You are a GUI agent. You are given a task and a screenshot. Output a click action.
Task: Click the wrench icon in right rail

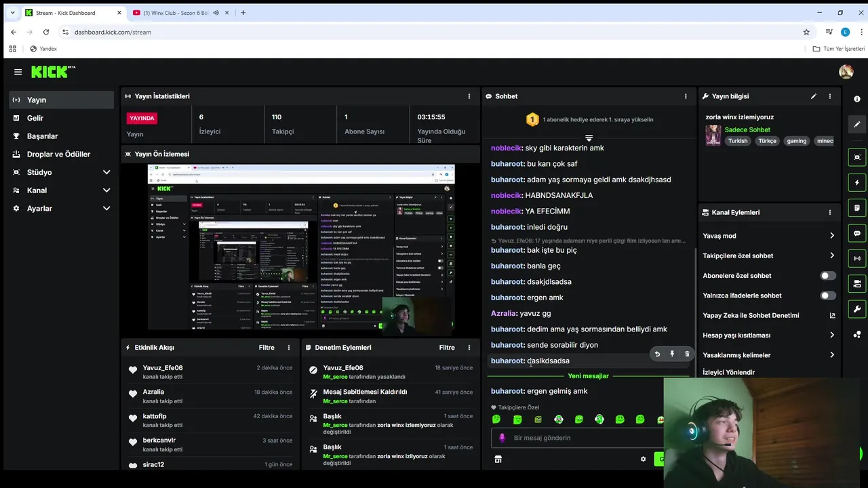click(857, 309)
